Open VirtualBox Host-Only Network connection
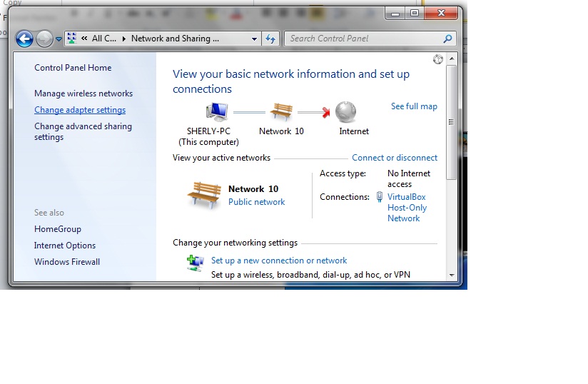 tap(407, 208)
